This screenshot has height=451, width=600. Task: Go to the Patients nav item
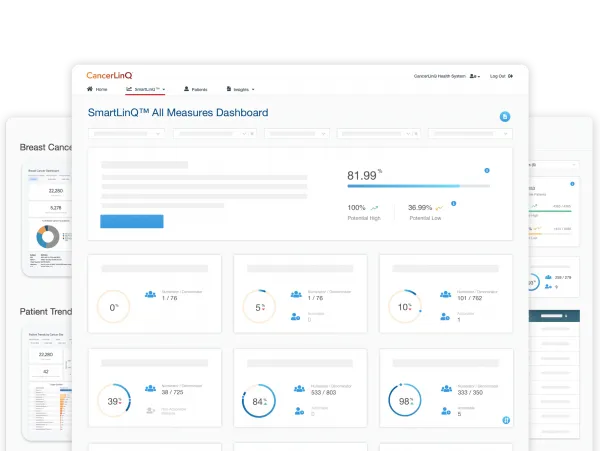point(196,89)
